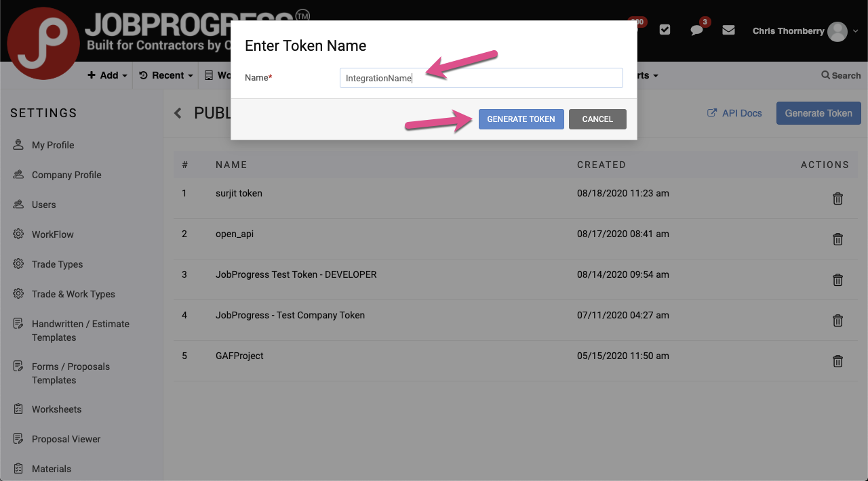Click the Users group icon

tap(18, 204)
